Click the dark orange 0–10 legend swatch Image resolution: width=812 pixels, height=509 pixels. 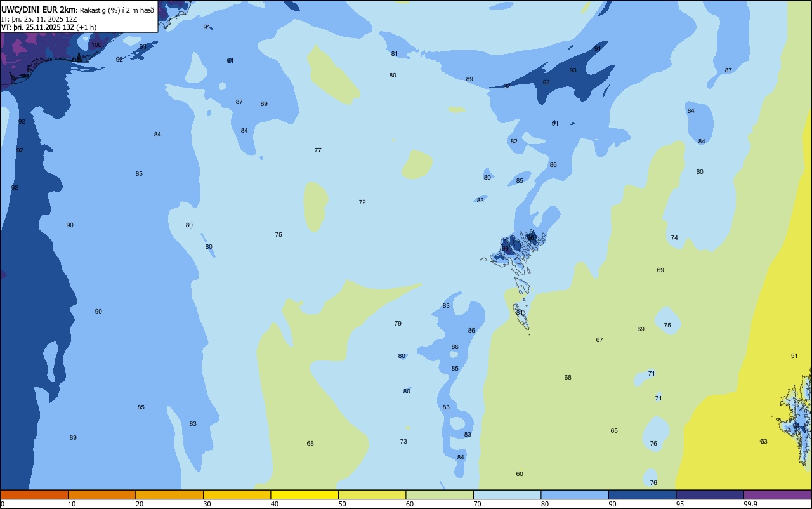pos(34,494)
